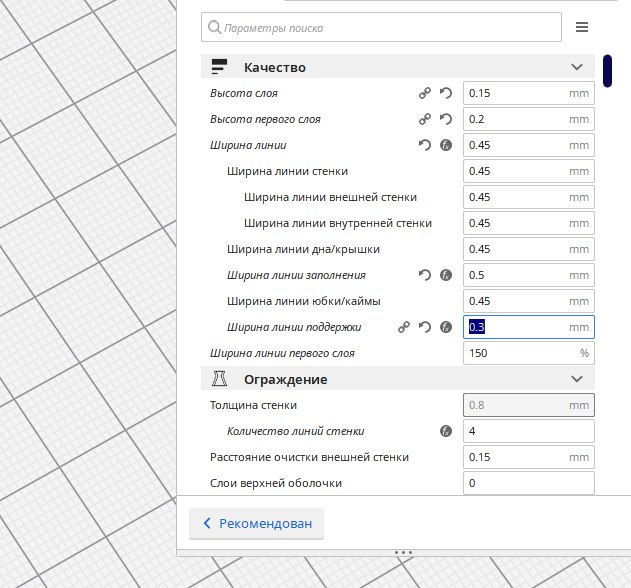The image size is (631, 588).
Task: Click the Качество section header
Action: click(x=398, y=66)
